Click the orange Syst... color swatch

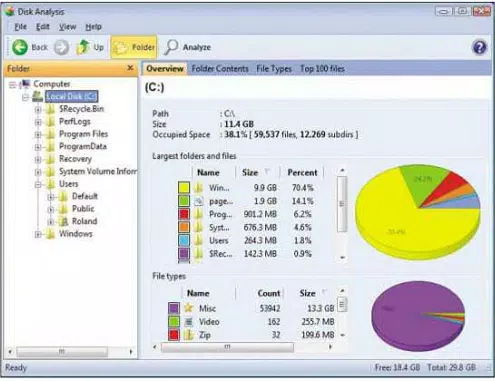[x=184, y=227]
